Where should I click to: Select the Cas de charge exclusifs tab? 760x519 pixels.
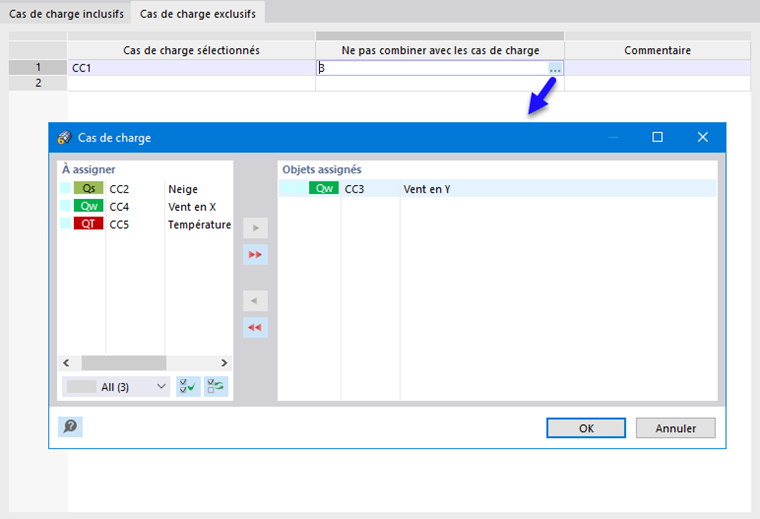[x=198, y=14]
